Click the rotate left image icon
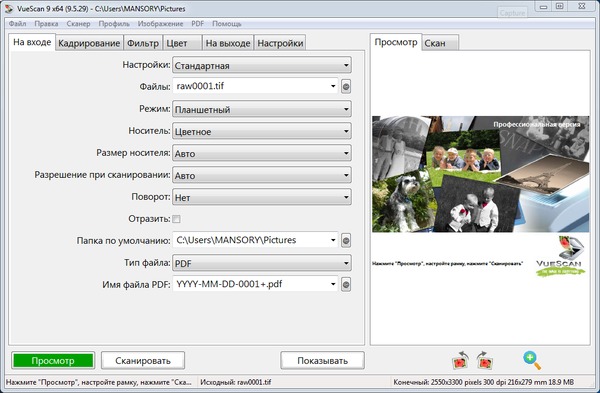 (x=461, y=360)
